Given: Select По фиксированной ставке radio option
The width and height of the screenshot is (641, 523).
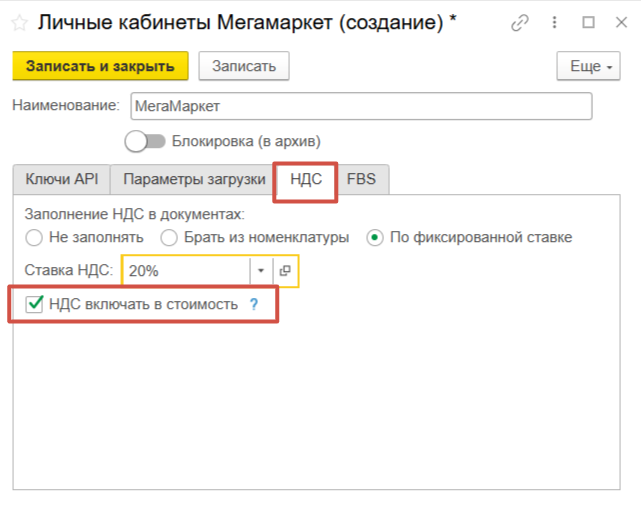Looking at the screenshot, I should [x=375, y=237].
